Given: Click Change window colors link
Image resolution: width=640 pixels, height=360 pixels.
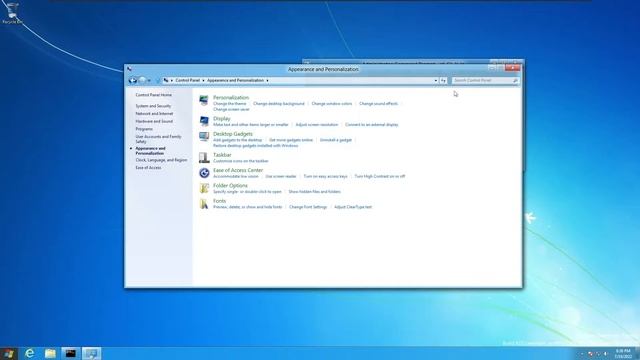Looking at the screenshot, I should click(x=331, y=104).
